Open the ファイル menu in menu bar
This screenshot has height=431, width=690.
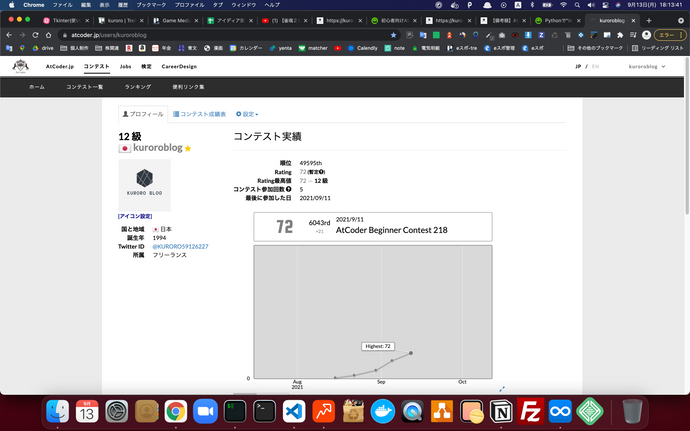point(62,5)
